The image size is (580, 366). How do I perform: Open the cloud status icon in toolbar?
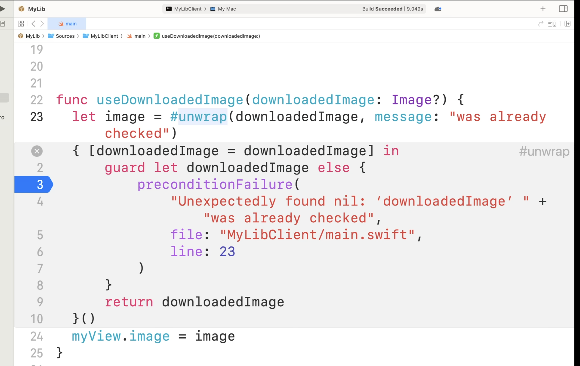click(438, 9)
